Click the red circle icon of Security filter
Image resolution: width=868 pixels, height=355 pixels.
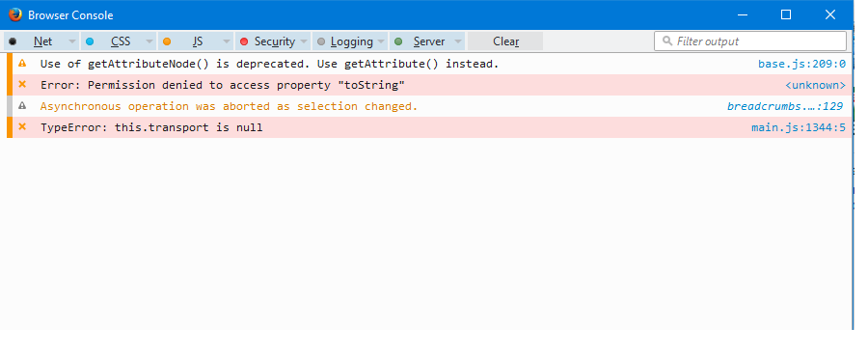(x=244, y=41)
